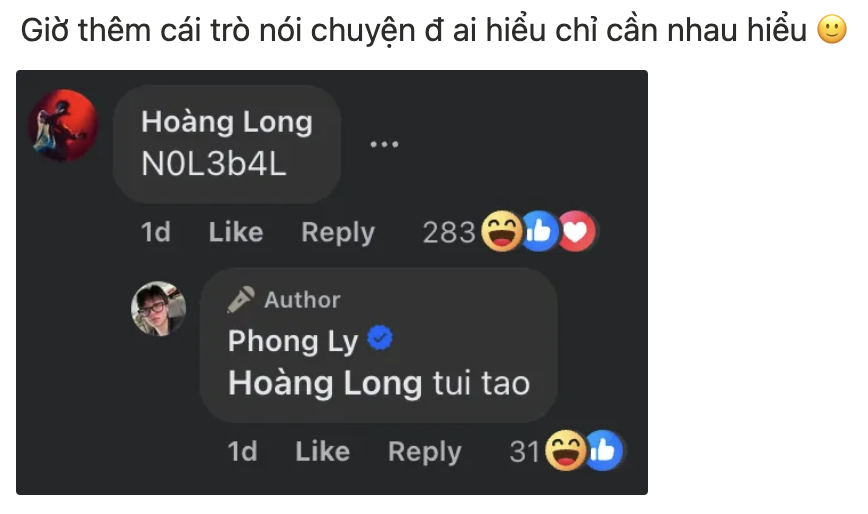Like Hoàng Long's N0L3b4L comment
868x514 pixels.
[236, 232]
